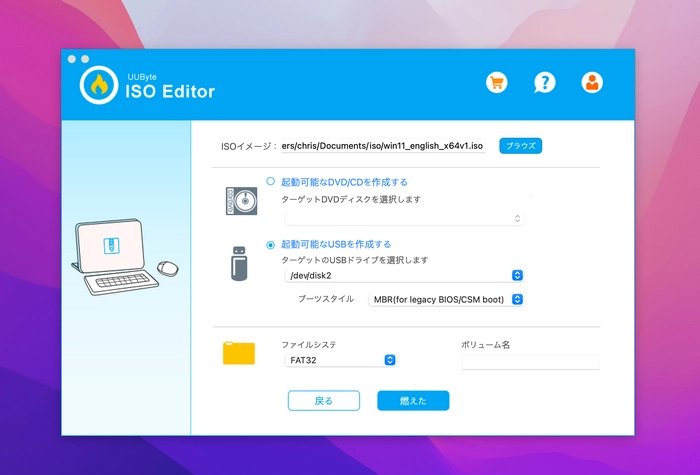Viewport: 700px width, 475px height.
Task: Click the ブーツスタイル label
Action: pyautogui.click(x=326, y=299)
